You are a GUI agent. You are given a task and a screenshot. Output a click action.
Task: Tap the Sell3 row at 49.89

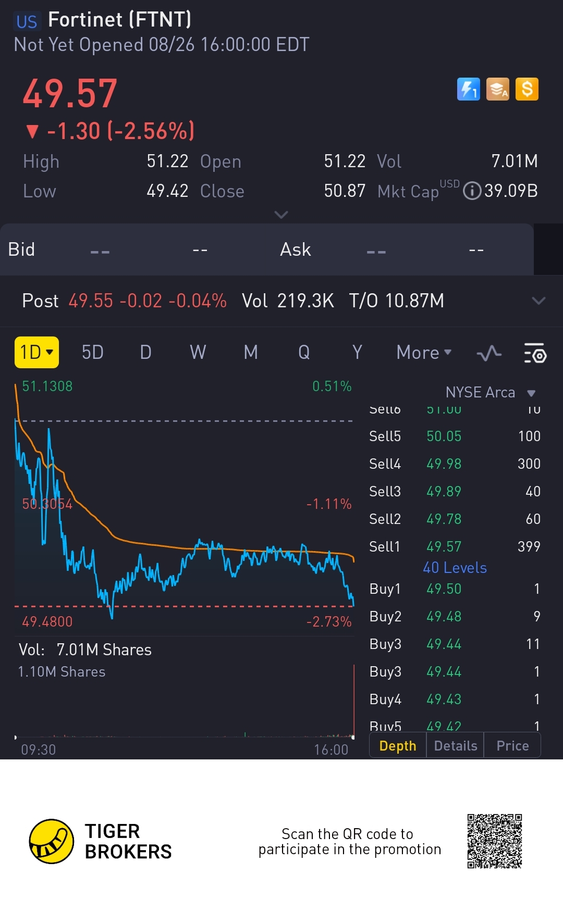(455, 491)
